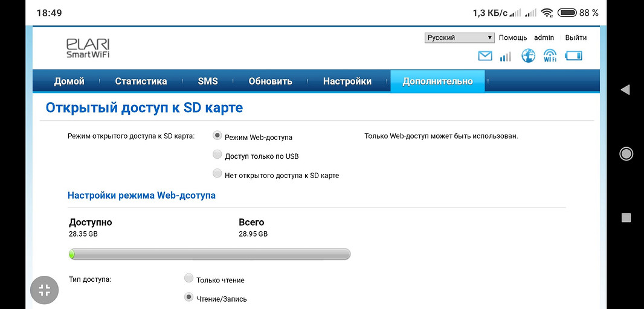Choose Чтение/Запись access type
The image size is (644, 309).
(x=188, y=297)
